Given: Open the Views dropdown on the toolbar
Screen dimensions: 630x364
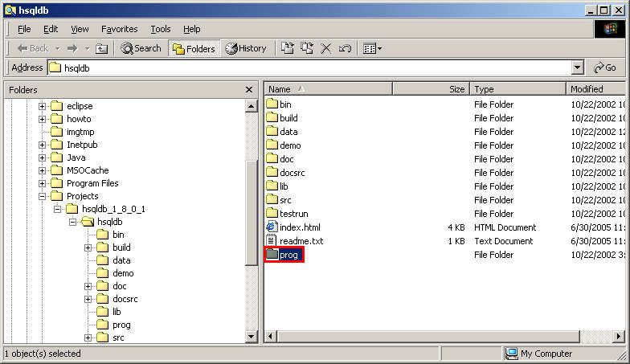Looking at the screenshot, I should pos(372,48).
